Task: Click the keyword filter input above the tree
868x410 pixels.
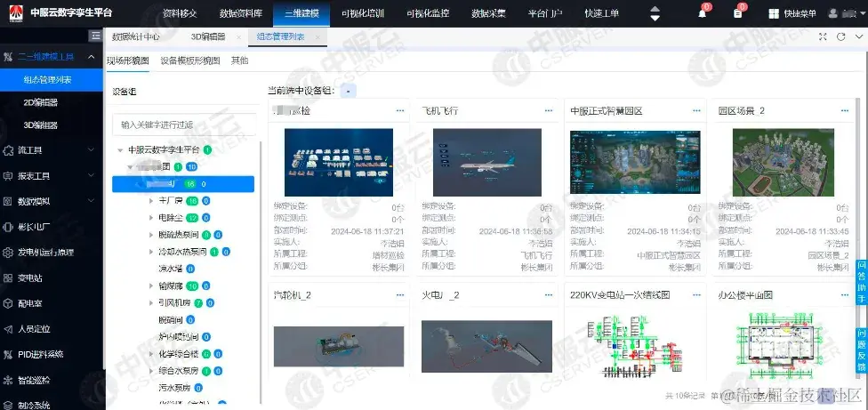Action: pyautogui.click(x=184, y=125)
